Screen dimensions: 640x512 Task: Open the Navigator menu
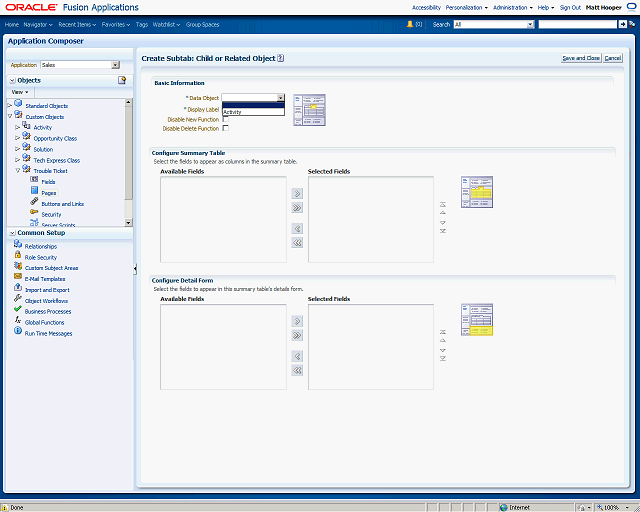[38, 24]
